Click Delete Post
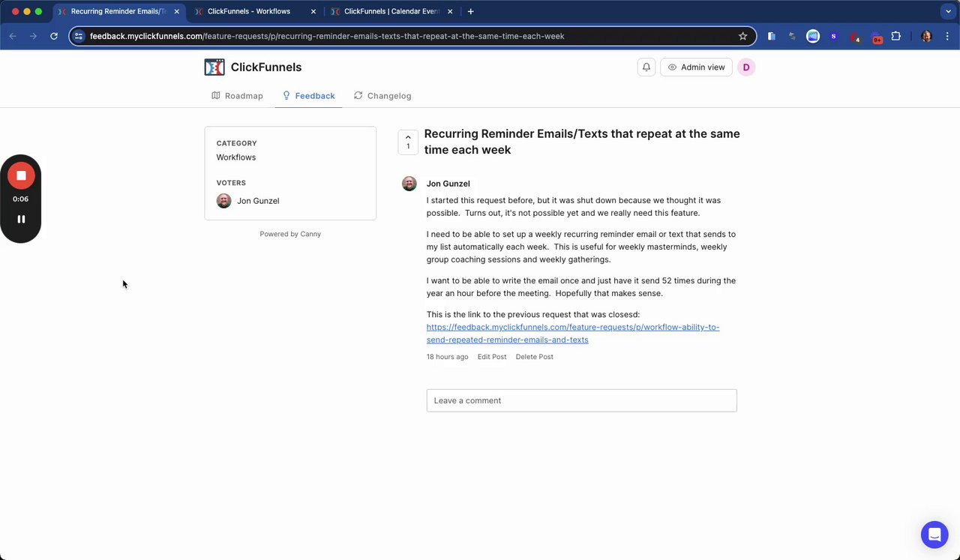 click(535, 357)
